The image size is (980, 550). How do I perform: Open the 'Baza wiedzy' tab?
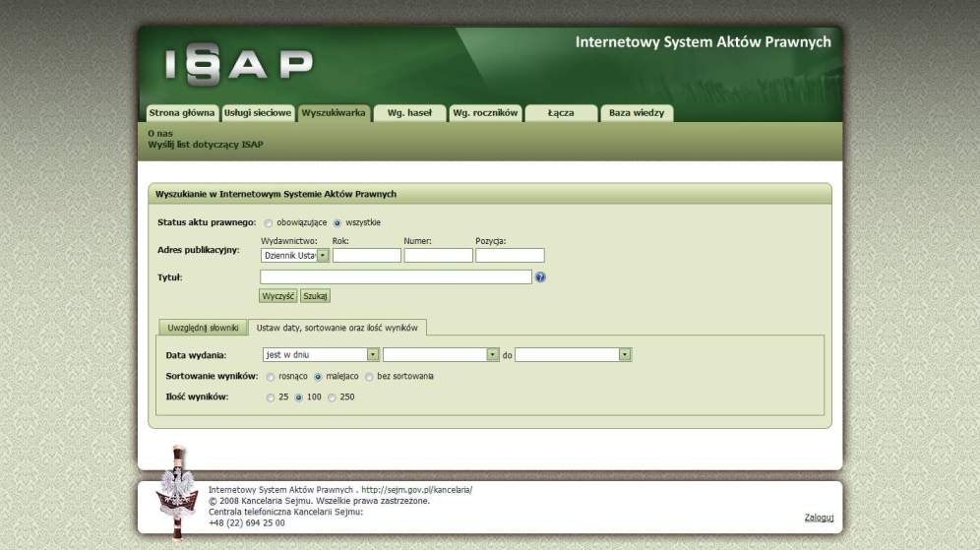(637, 113)
